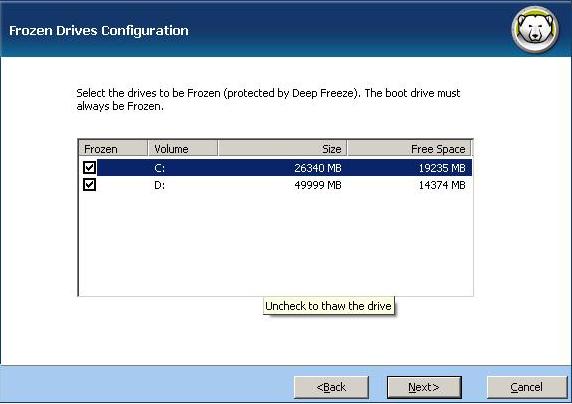Sort drives by the Frozen column header
Viewport: 572px width, 404px height.
[113, 149]
